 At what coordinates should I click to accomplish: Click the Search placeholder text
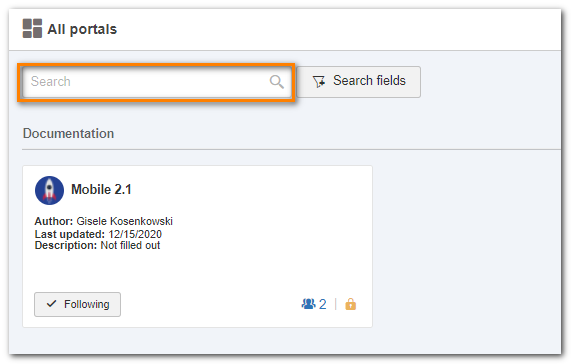pyautogui.click(x=51, y=81)
